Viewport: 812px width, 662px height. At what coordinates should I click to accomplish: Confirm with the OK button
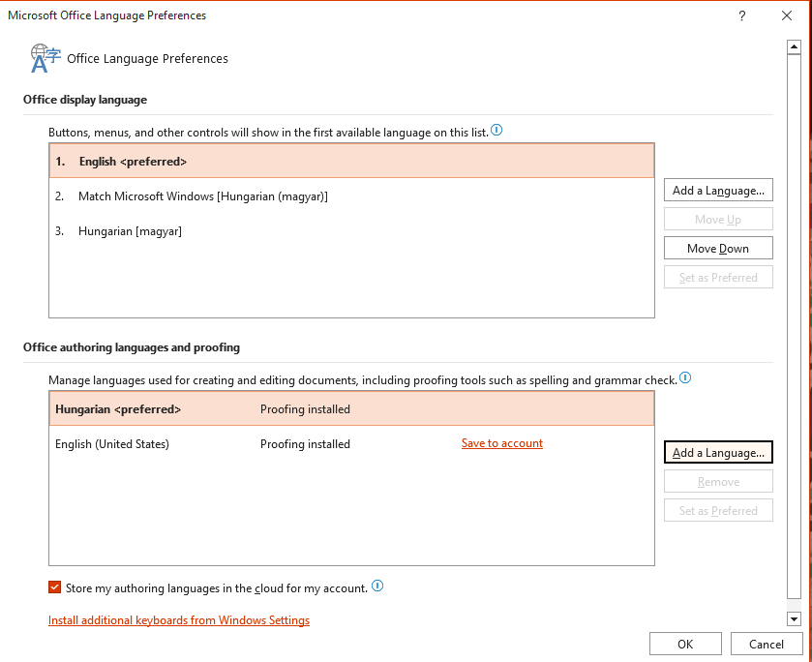[x=685, y=644]
